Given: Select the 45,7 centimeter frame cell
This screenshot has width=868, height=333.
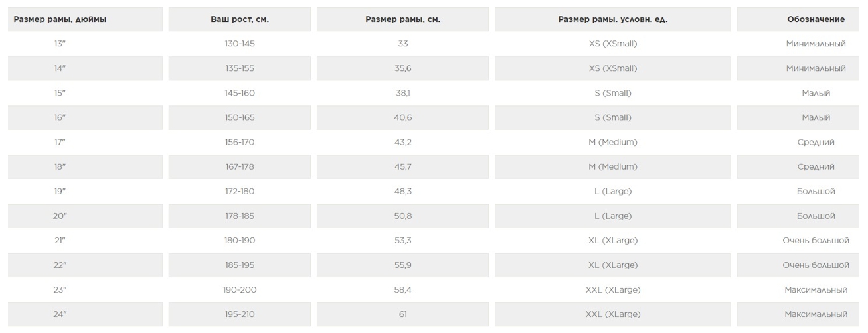Looking at the screenshot, I should click(x=402, y=166).
